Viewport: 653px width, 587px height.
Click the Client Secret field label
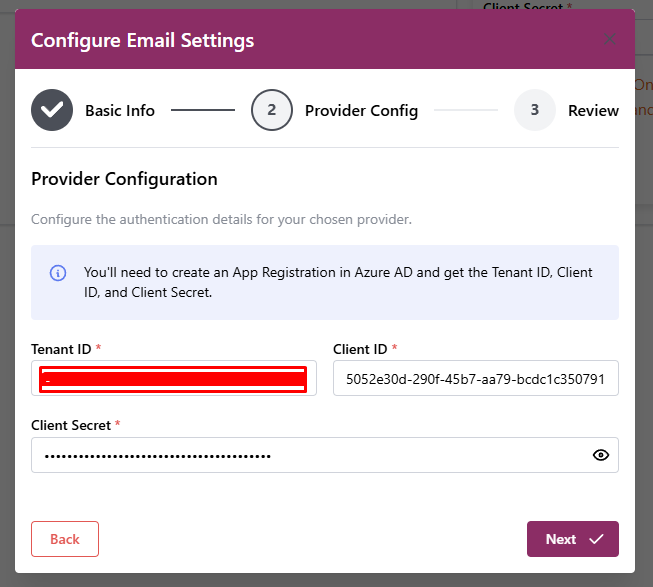pos(71,425)
